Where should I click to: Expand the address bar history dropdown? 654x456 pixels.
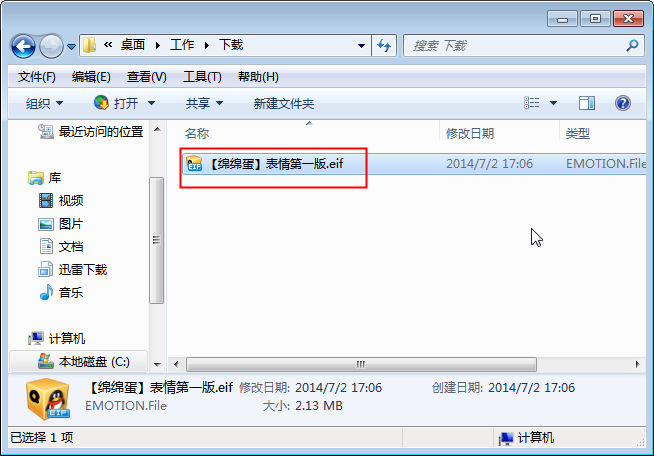361,45
